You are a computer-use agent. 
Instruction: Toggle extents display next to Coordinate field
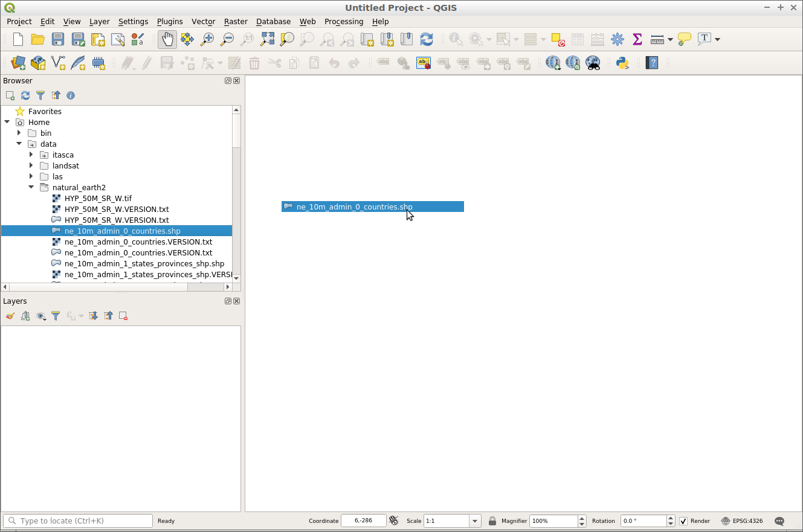tap(394, 521)
